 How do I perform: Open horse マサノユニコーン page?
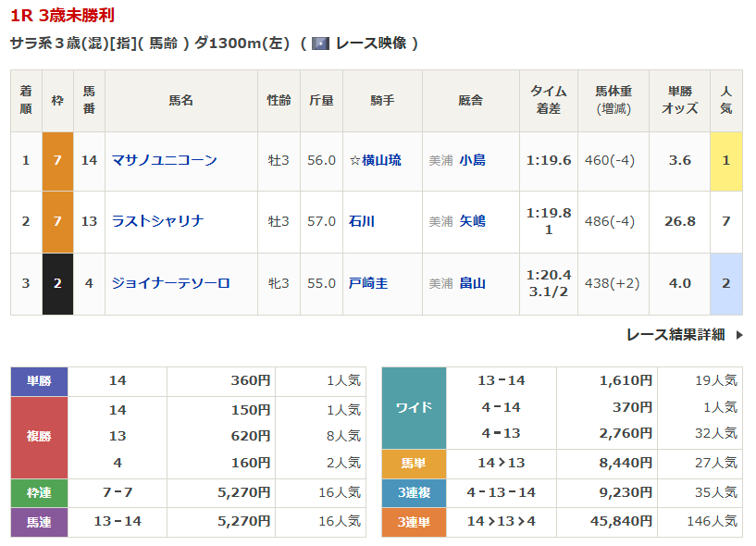point(164,160)
